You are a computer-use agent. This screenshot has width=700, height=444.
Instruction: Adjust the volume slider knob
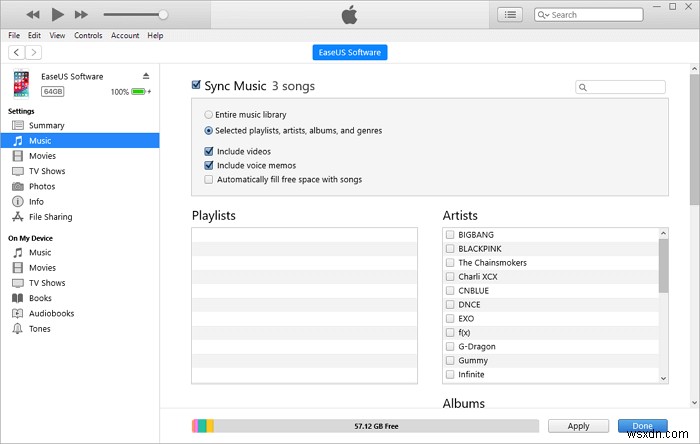point(163,15)
